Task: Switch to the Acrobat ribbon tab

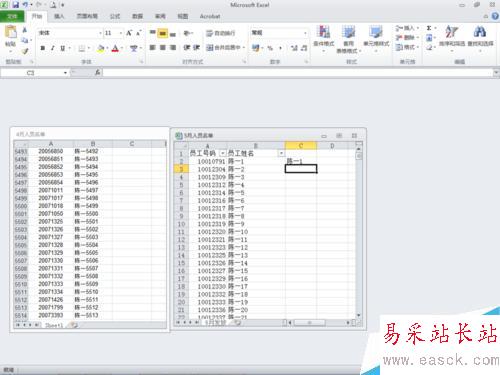Action: [x=210, y=16]
